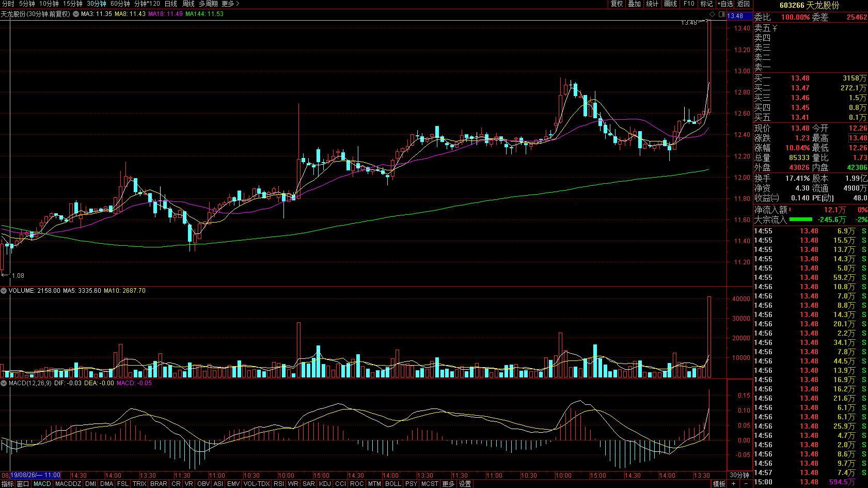Select the 60分钟 period
Viewport: 868px width, 488px height.
120,4
